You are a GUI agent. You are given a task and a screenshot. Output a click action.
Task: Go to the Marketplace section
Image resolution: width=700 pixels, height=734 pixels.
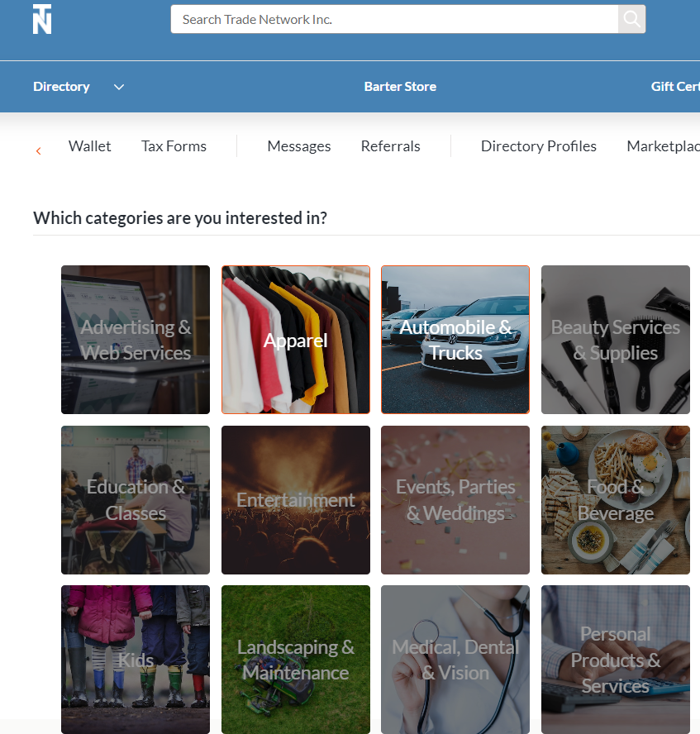[x=664, y=146]
